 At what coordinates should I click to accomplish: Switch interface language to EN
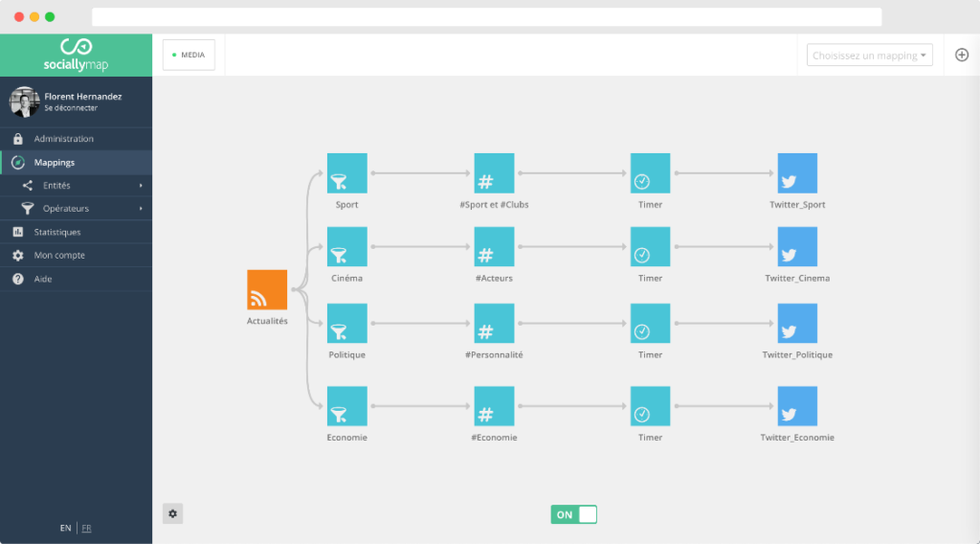click(x=65, y=528)
